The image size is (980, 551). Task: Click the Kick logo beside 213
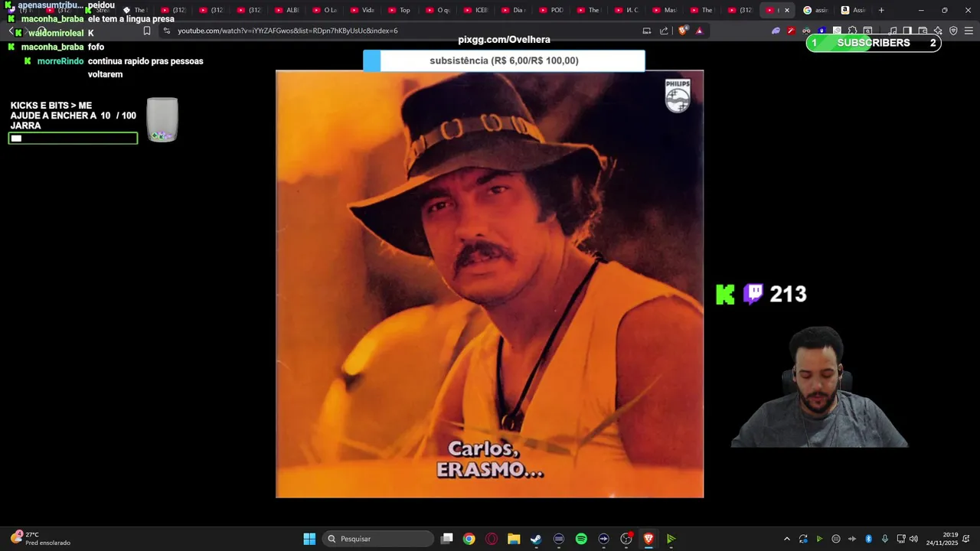click(725, 295)
